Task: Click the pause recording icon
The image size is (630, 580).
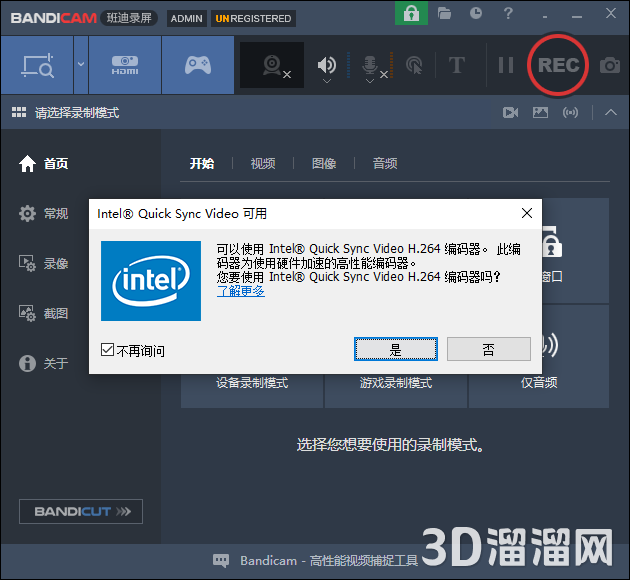Action: (x=506, y=65)
